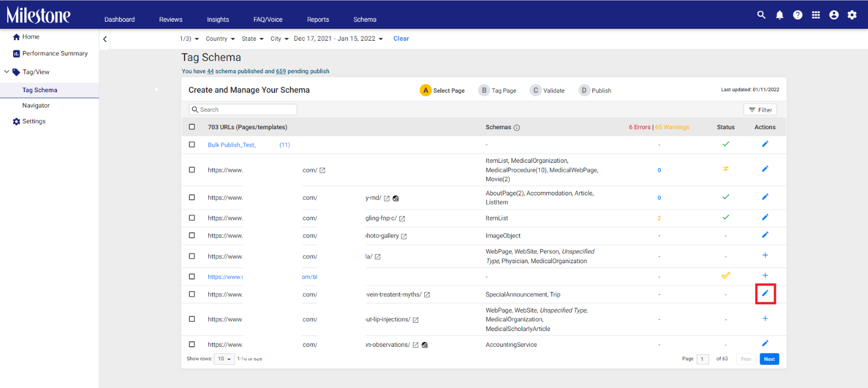The image size is (868, 388).
Task: Focus the Search input field
Action: [243, 110]
